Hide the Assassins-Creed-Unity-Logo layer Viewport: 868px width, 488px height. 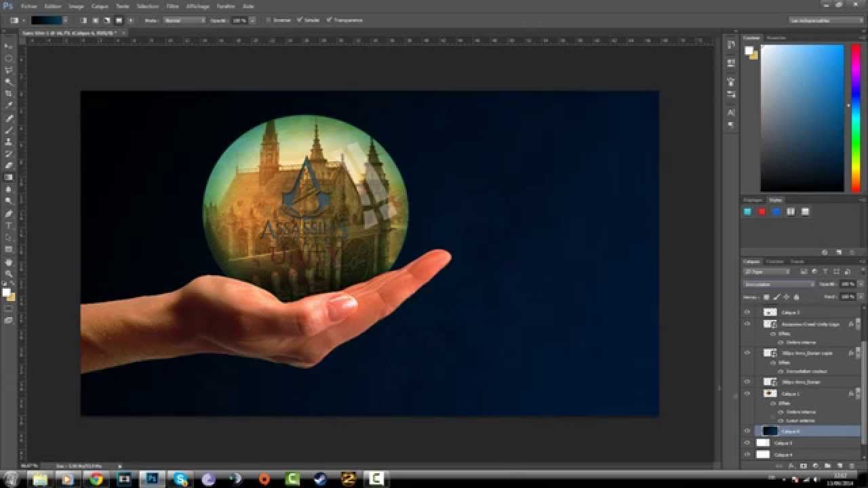point(747,325)
